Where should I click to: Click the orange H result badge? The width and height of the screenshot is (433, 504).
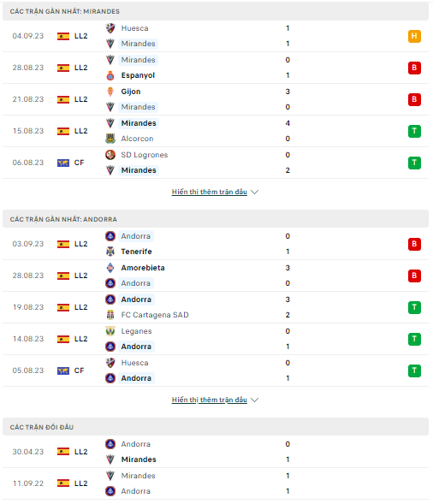coord(414,36)
